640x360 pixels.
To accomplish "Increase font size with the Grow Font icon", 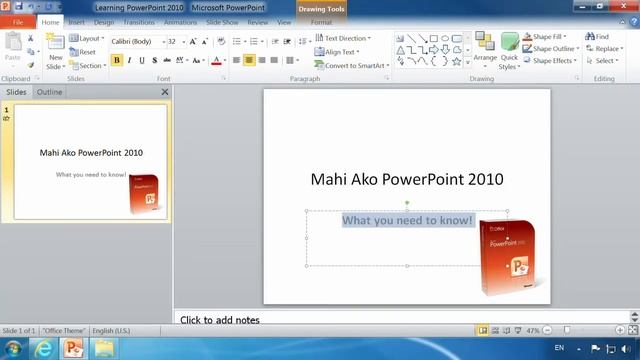I will pos(193,42).
